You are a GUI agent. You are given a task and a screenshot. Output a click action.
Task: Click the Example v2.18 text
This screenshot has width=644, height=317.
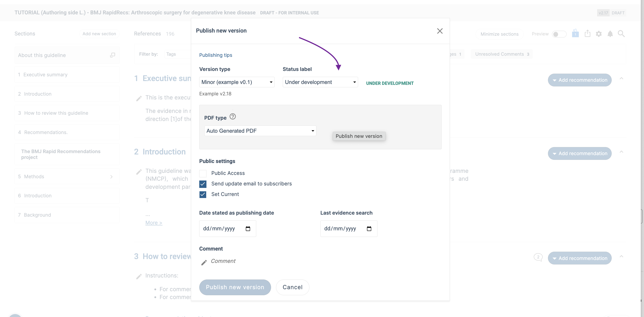pos(215,94)
